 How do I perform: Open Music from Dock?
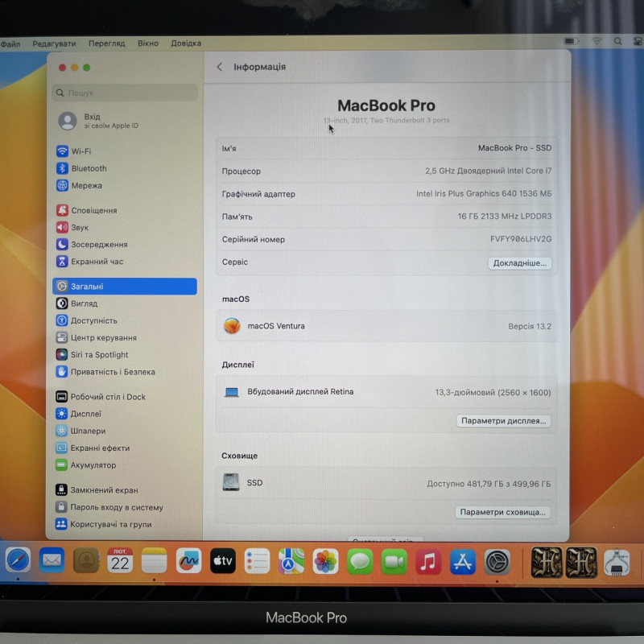tap(428, 562)
